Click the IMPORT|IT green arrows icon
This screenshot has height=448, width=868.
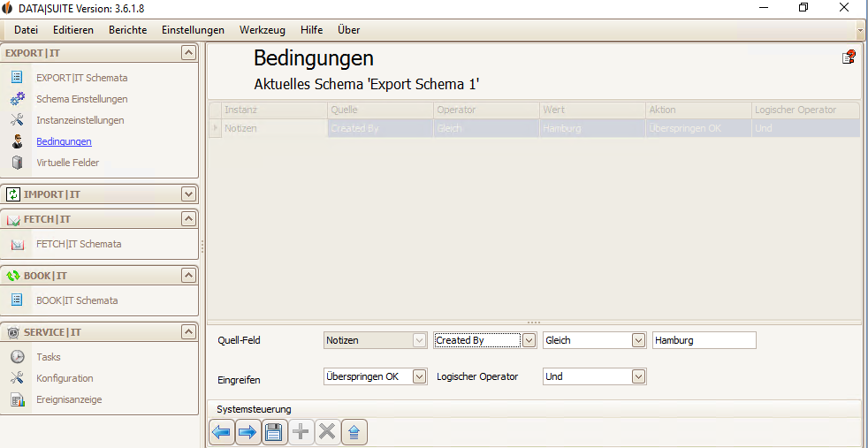tap(12, 194)
